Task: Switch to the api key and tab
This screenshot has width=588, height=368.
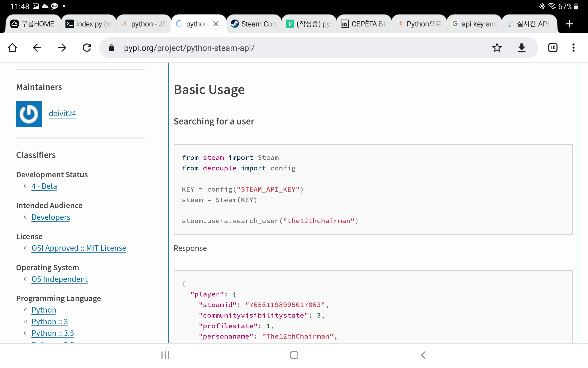Action: (475, 24)
